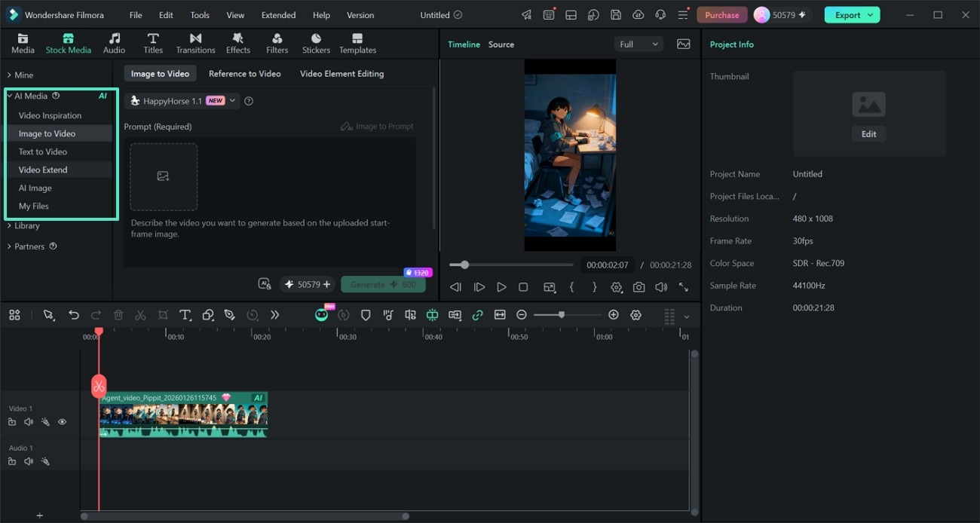The width and height of the screenshot is (980, 523).
Task: Enter fullscreen preview mode
Action: pyautogui.click(x=683, y=287)
